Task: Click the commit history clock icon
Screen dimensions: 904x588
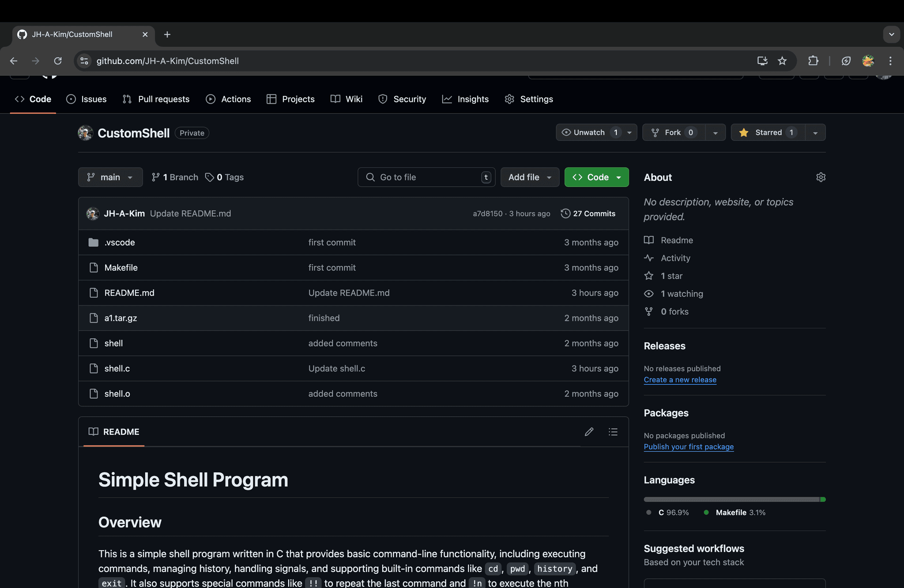Action: click(x=565, y=214)
